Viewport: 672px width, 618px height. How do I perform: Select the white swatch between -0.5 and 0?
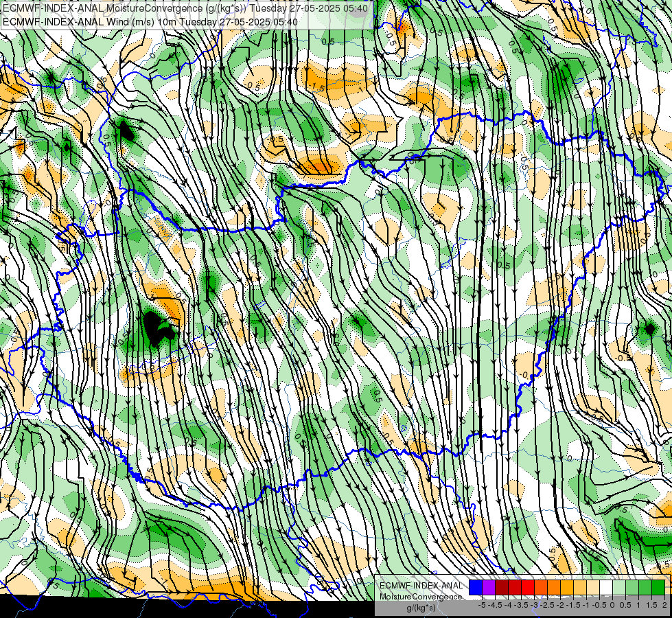[x=606, y=588]
